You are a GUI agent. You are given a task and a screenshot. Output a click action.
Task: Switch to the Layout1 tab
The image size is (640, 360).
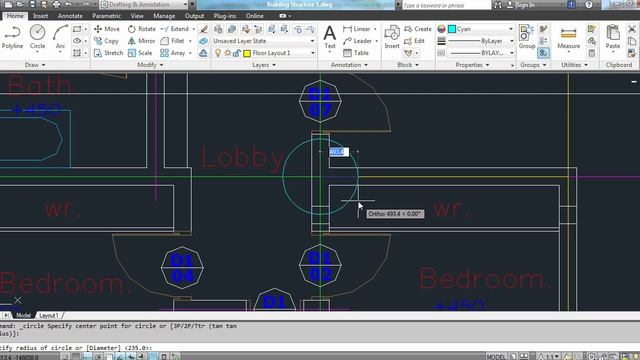[x=49, y=316]
